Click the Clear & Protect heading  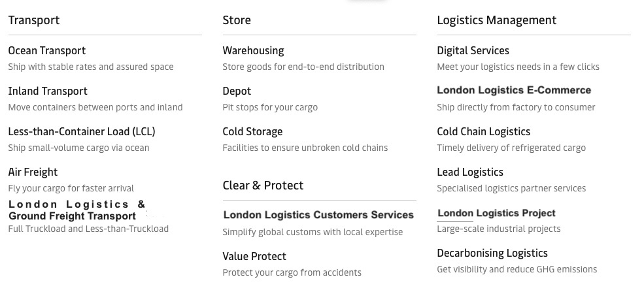point(263,186)
